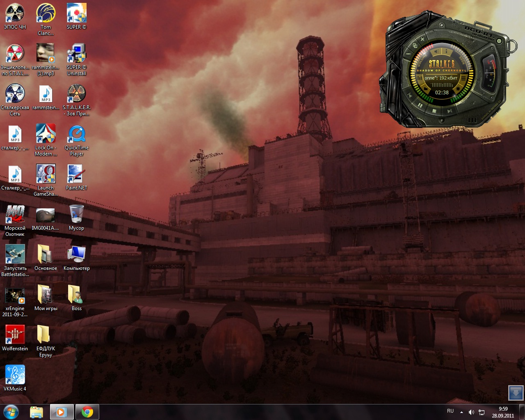The width and height of the screenshot is (525, 420).
Task: Show hidden tray icons arrow
Action: coord(461,412)
